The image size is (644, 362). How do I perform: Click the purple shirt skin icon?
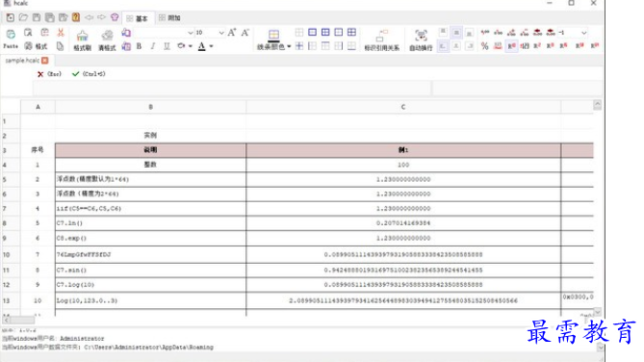click(x=115, y=17)
